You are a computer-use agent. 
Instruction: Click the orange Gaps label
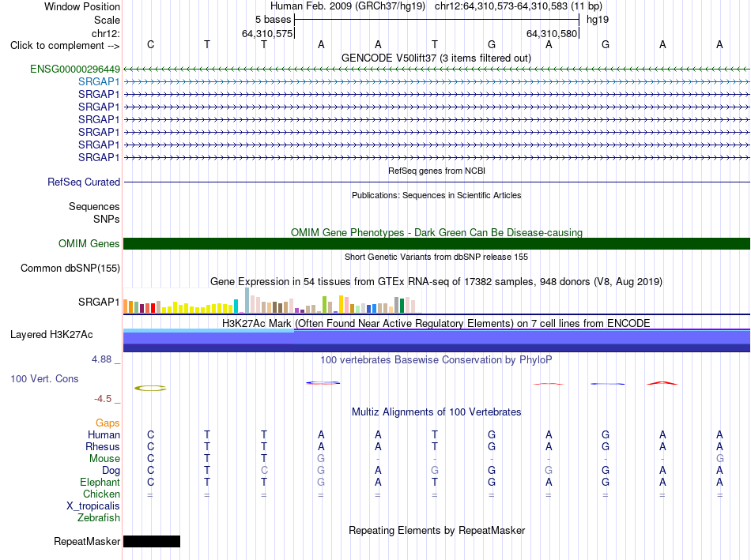point(108,423)
